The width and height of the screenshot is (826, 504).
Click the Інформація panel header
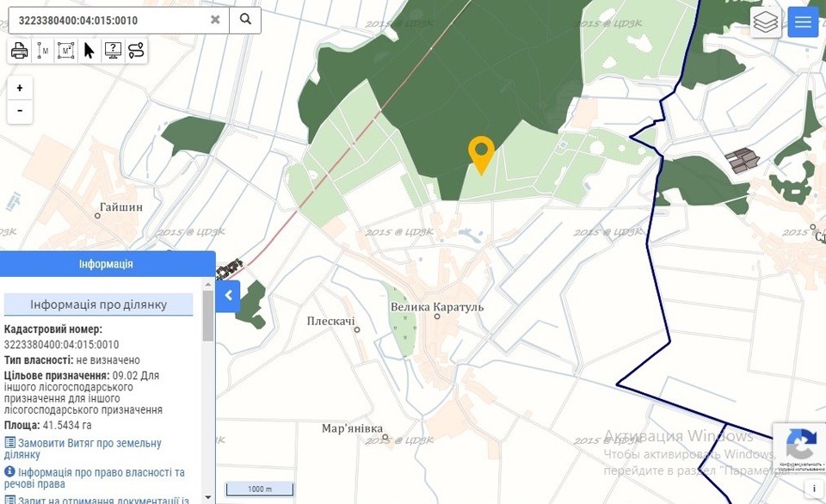tap(107, 264)
